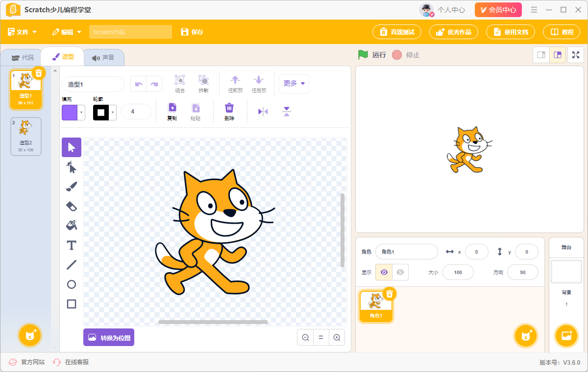Zoom in on the costume canvas

tap(337, 337)
